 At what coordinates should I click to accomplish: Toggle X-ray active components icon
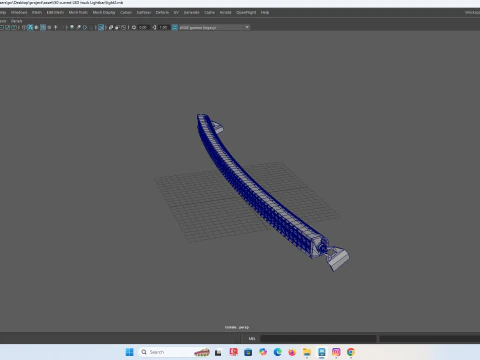point(117,27)
